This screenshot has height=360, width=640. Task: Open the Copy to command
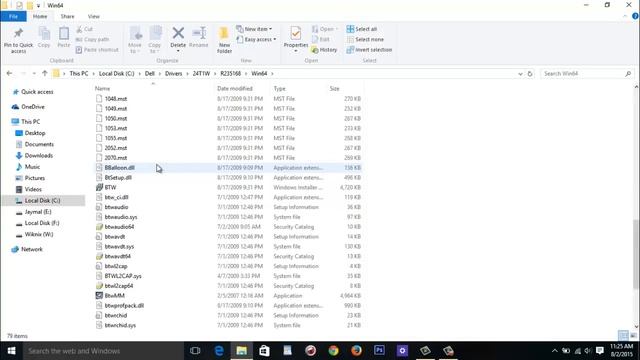155,40
